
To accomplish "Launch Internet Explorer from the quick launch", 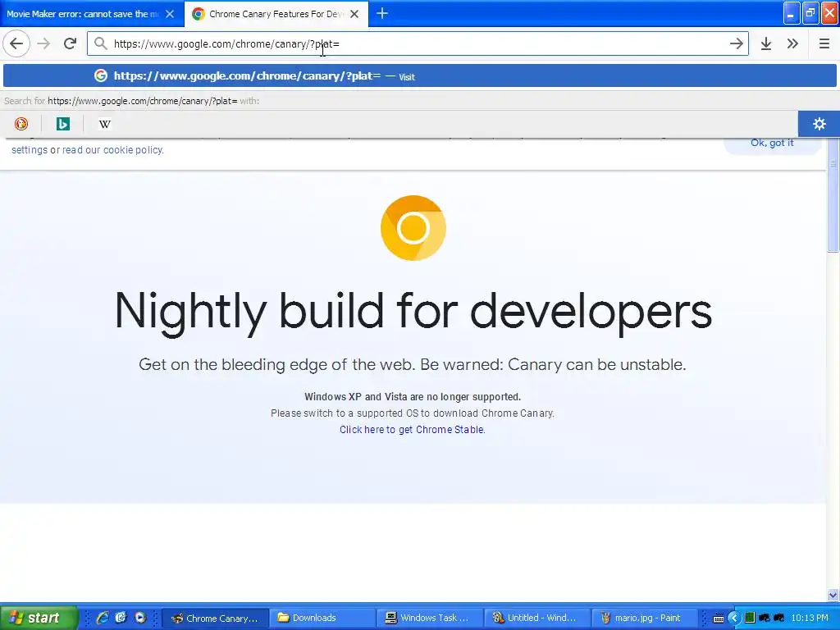I will point(102,618).
